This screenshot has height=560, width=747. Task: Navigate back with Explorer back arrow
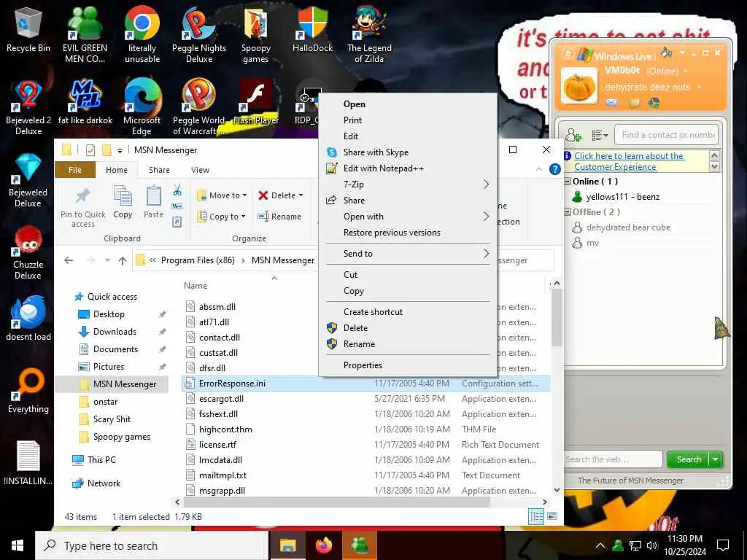[69, 260]
